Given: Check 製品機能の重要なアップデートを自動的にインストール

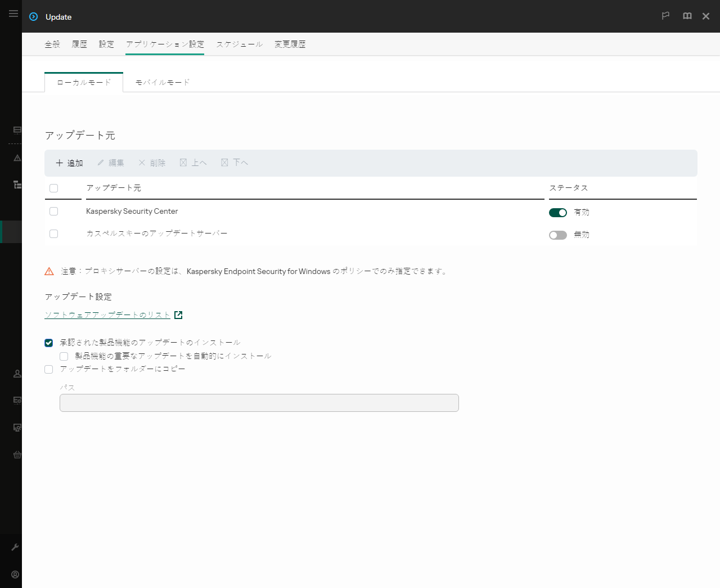Looking at the screenshot, I should pyautogui.click(x=64, y=356).
